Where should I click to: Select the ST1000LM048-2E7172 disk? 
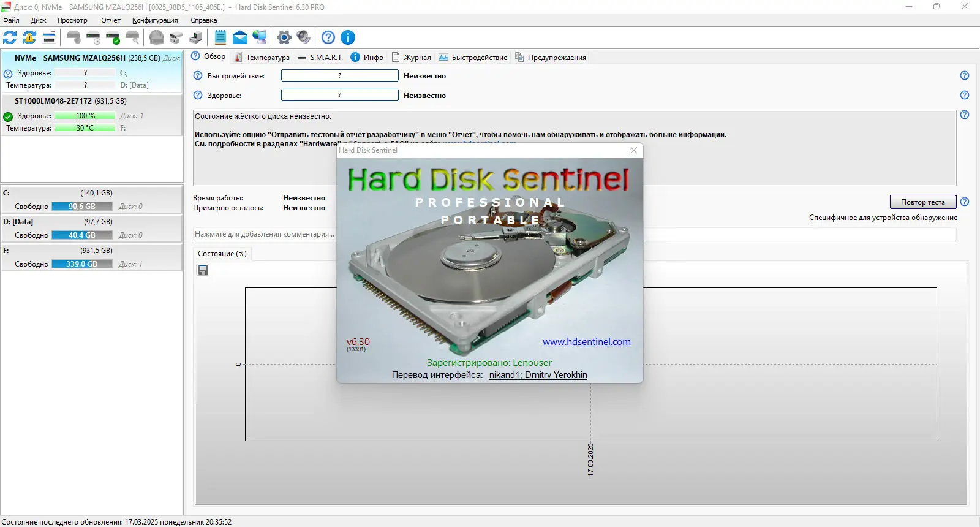click(92, 114)
